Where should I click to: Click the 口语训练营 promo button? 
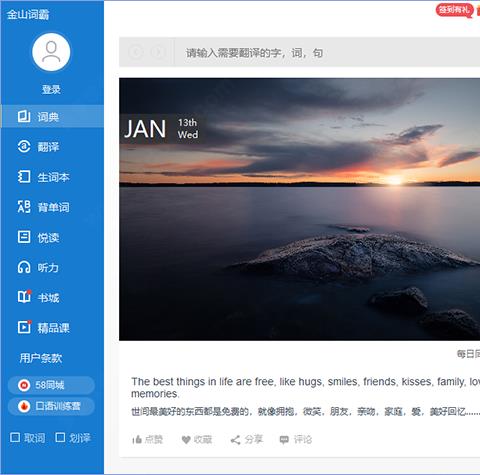(51, 406)
